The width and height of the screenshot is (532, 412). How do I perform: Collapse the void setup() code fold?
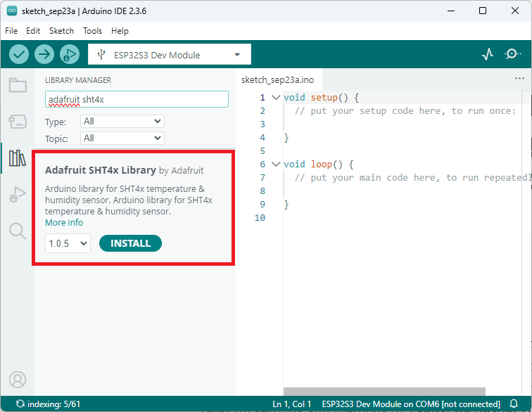click(276, 98)
